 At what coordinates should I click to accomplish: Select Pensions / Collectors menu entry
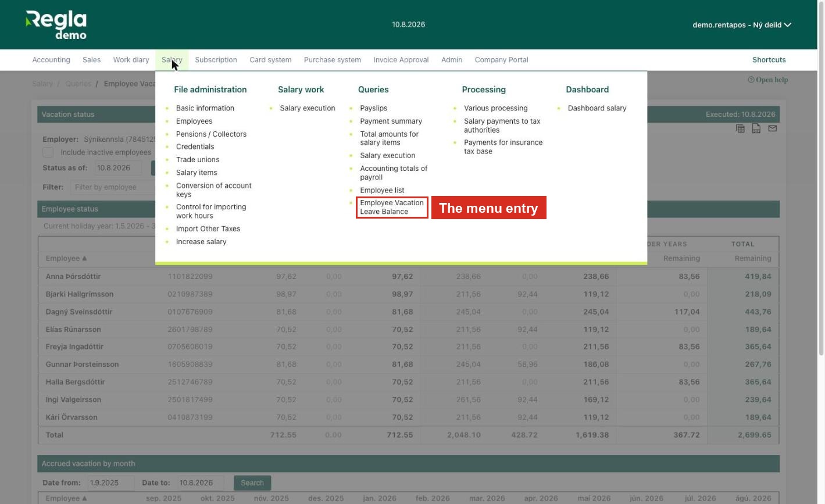211,134
